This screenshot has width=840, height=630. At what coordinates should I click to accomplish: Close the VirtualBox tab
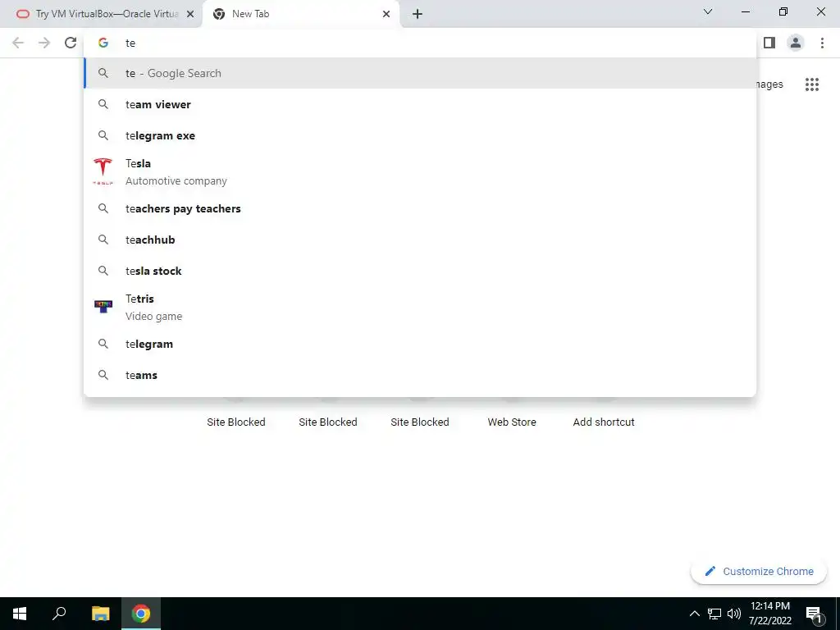pyautogui.click(x=190, y=14)
